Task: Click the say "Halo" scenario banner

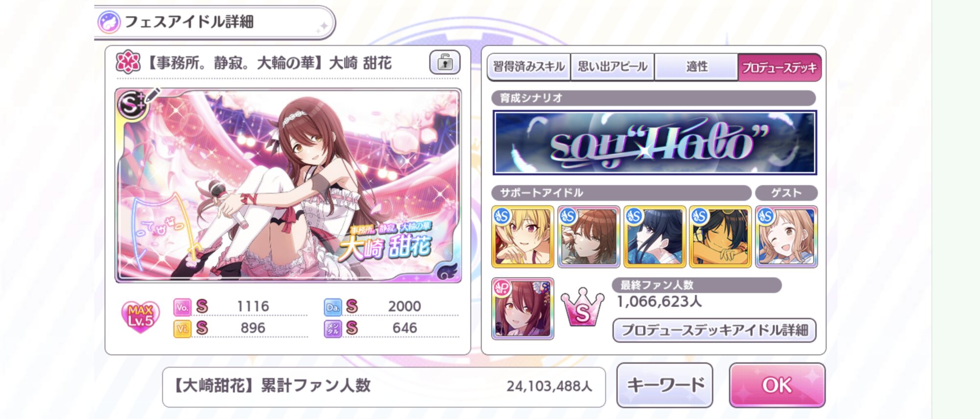Action: coord(655,142)
